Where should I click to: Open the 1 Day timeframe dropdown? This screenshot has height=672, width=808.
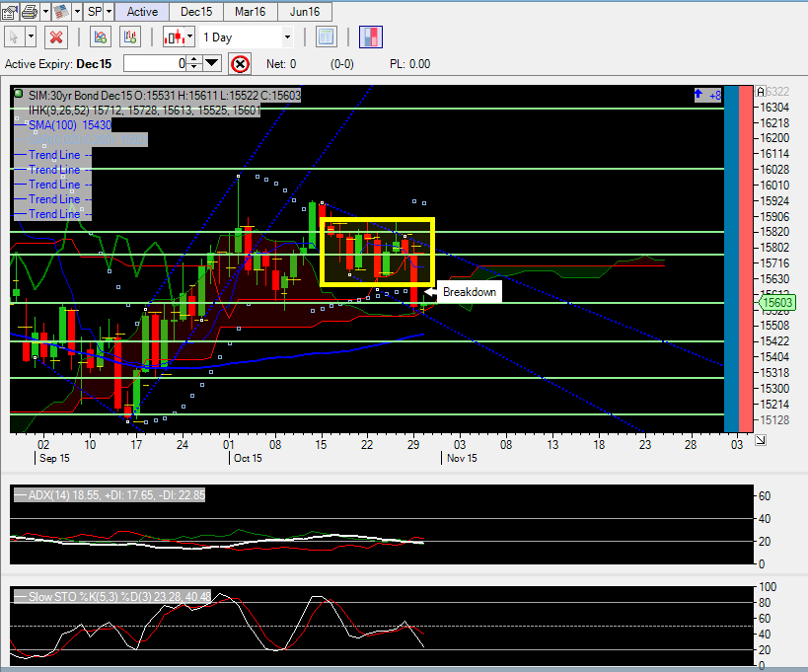point(287,37)
